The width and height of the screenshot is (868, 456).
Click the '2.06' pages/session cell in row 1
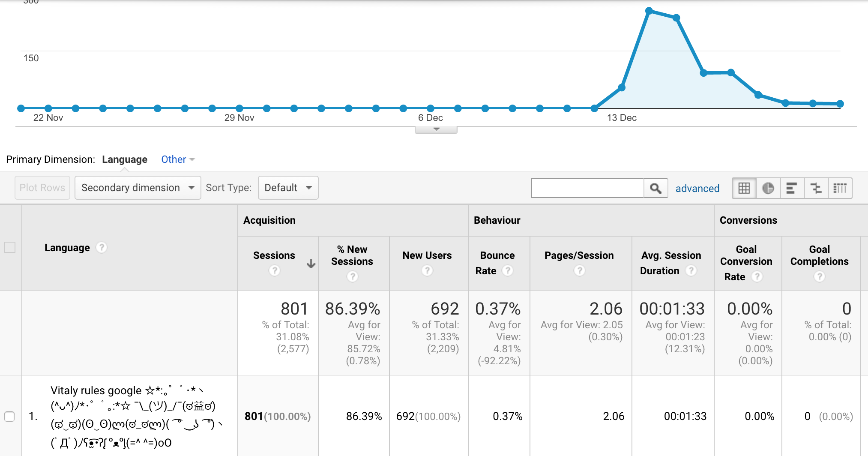point(614,416)
